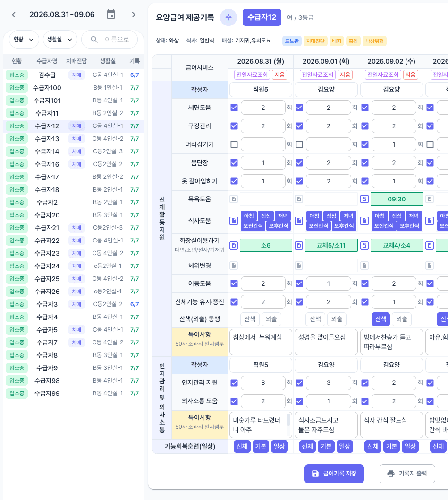Viewport: 448px width, 500px height.
Task: Click 치매 badge on 수급자21 row
Action: (76, 228)
